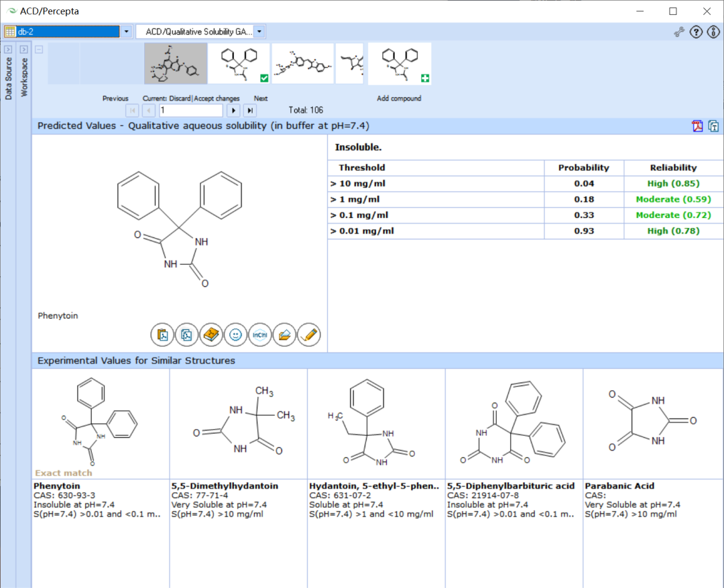The width and height of the screenshot is (724, 588).
Task: Click the Add compound label
Action: tap(399, 99)
